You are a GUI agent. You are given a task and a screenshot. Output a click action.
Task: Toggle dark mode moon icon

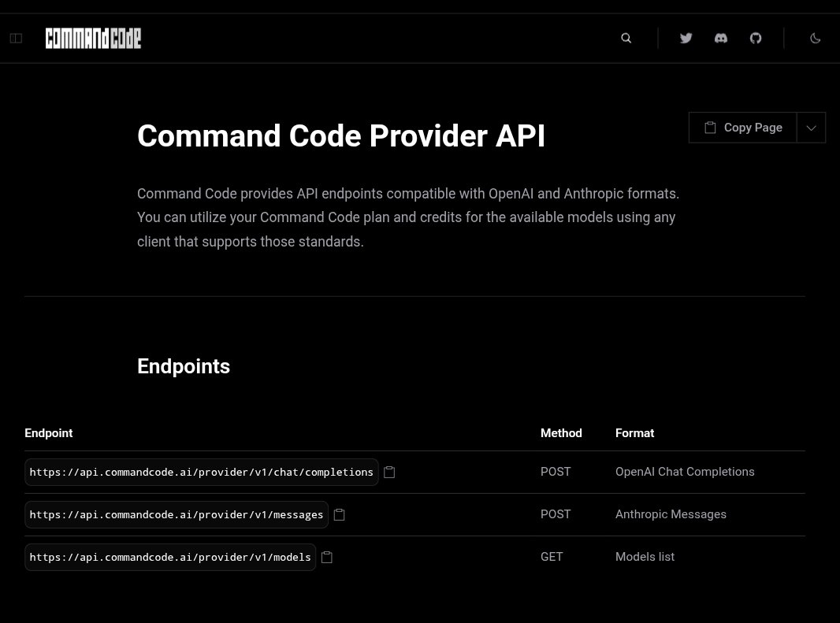[x=816, y=38]
